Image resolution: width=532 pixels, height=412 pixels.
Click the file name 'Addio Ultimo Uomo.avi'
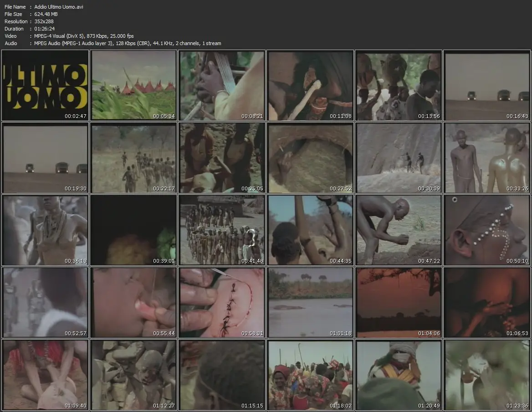coord(59,7)
